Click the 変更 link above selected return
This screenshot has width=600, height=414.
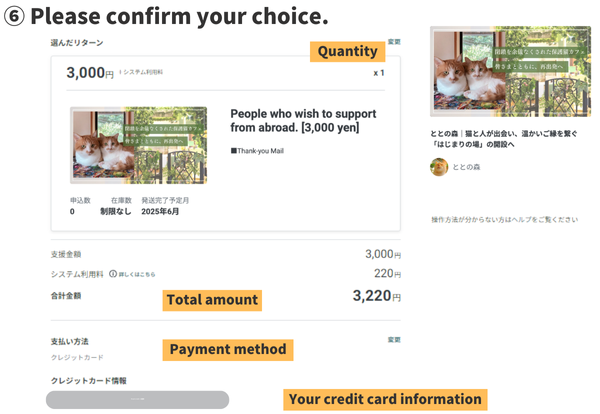[x=393, y=43]
